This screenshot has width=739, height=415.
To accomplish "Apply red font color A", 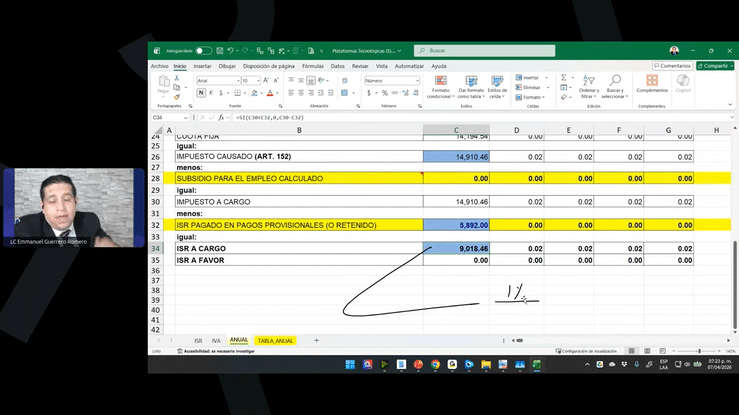I will [270, 93].
